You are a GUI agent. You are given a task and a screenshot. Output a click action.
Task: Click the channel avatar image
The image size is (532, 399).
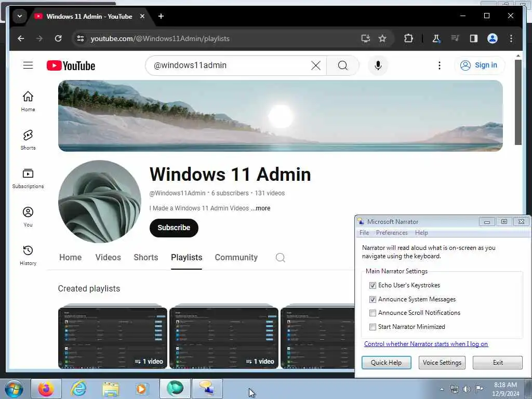100,202
